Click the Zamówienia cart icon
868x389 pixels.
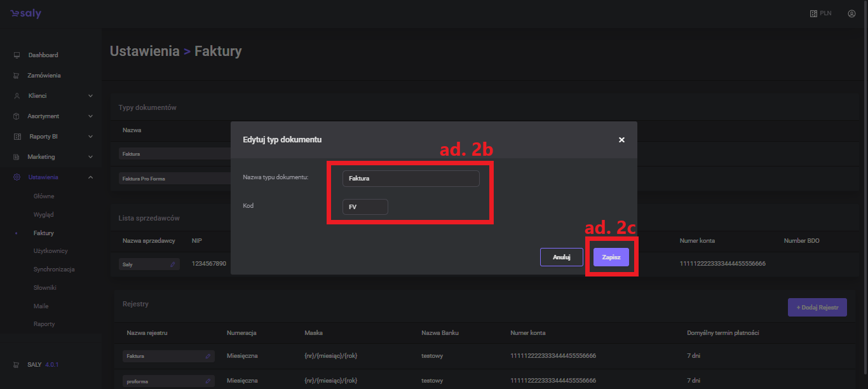(17, 76)
